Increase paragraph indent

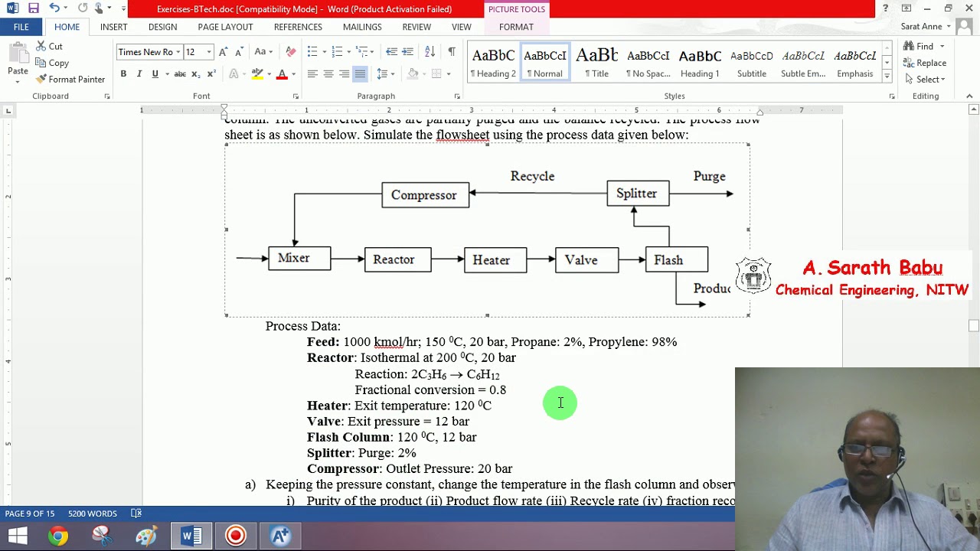pos(407,51)
